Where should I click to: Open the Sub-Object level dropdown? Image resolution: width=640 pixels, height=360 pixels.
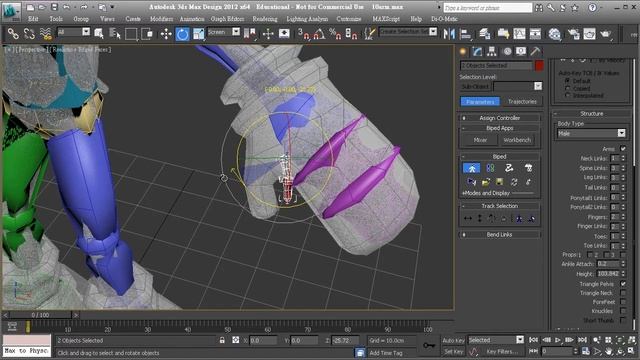[x=518, y=86]
